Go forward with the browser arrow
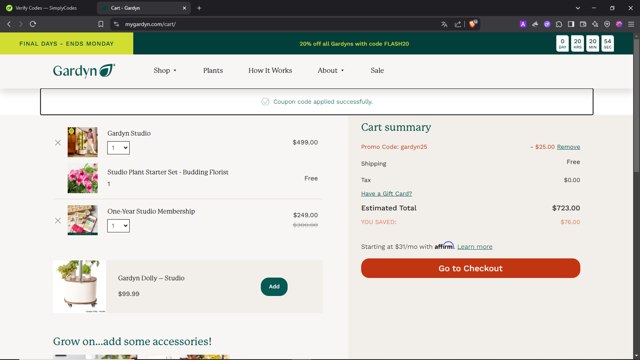The width and height of the screenshot is (640, 360). (x=20, y=24)
